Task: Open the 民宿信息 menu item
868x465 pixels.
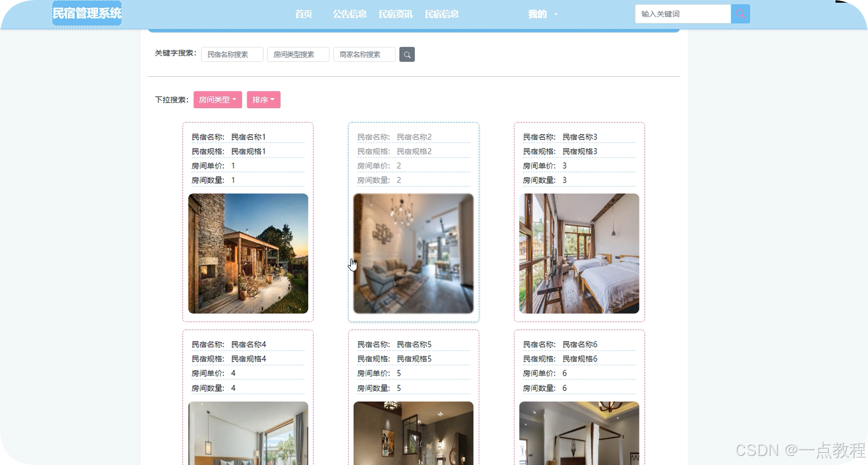Action: coord(442,14)
